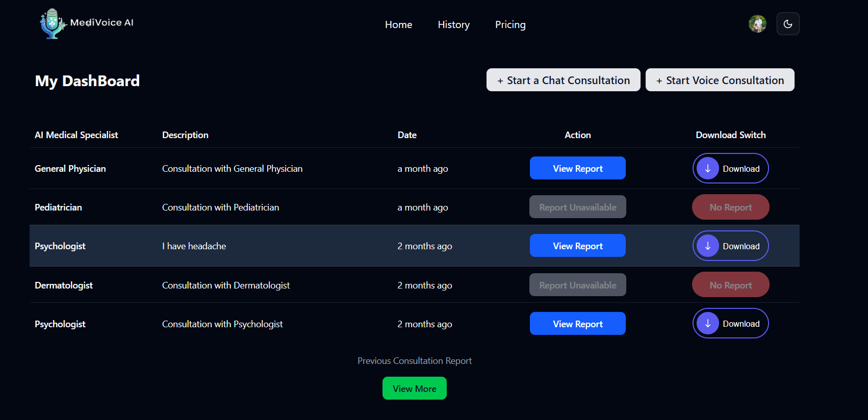Click No Report in Dermatologist row
The width and height of the screenshot is (868, 420).
click(731, 284)
